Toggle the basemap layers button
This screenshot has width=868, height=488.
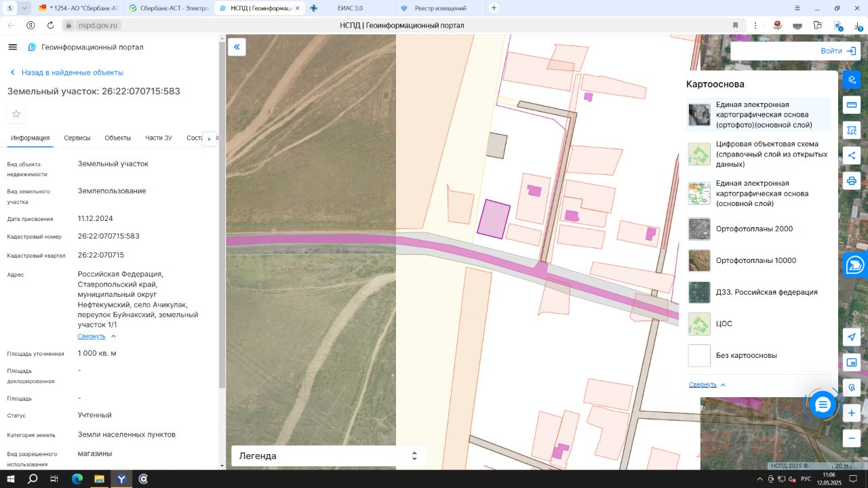coord(852,79)
